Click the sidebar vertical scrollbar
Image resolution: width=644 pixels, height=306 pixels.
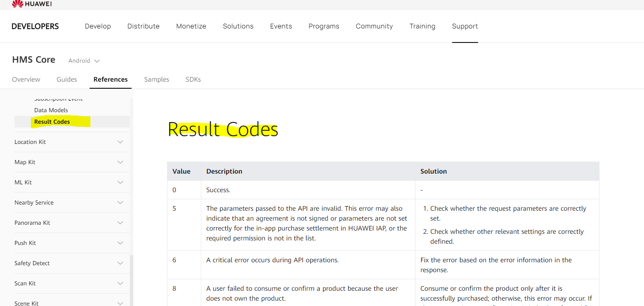tap(132, 280)
